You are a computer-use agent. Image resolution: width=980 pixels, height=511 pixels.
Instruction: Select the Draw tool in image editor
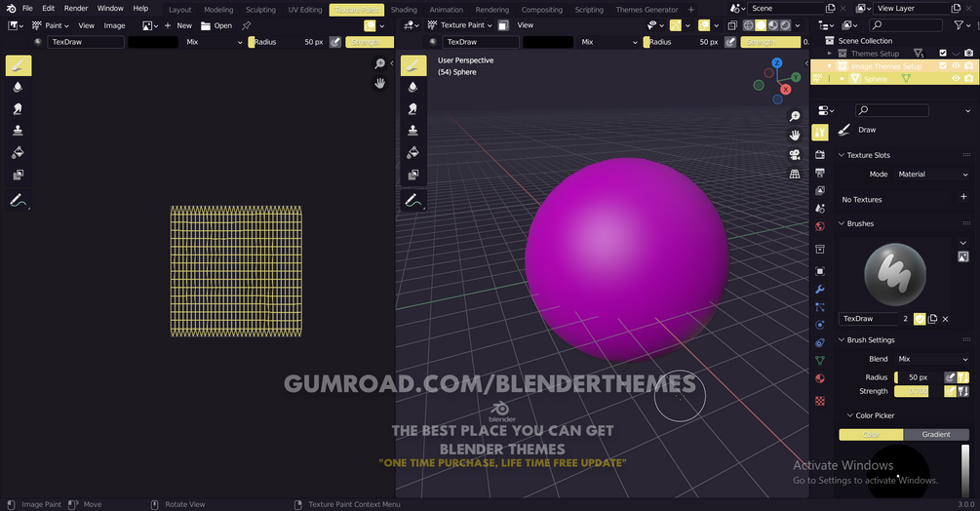pos(19,65)
